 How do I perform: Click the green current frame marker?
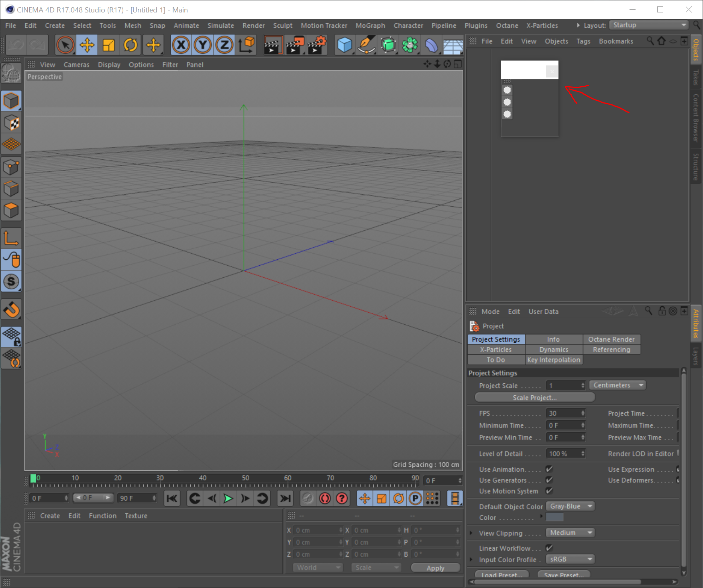pyautogui.click(x=33, y=478)
